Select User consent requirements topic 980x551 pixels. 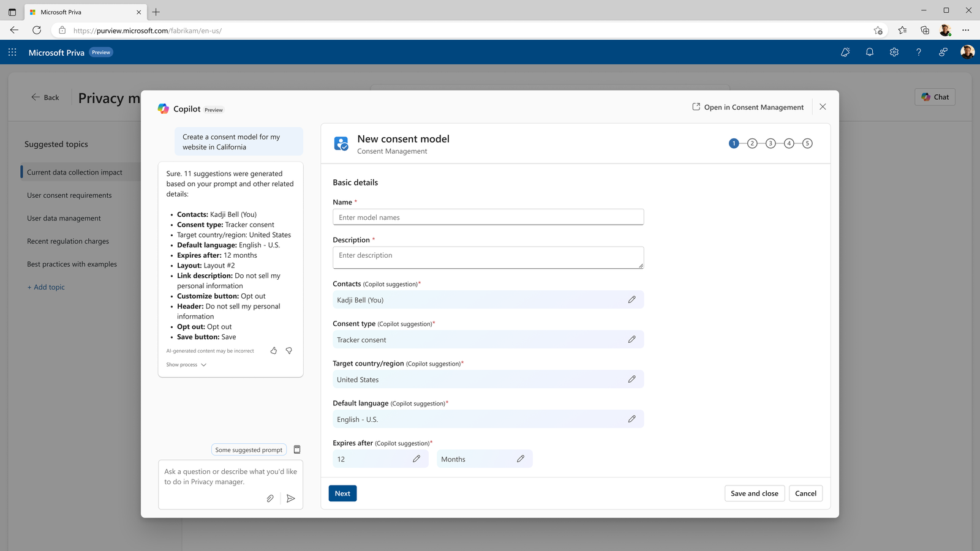[69, 195]
